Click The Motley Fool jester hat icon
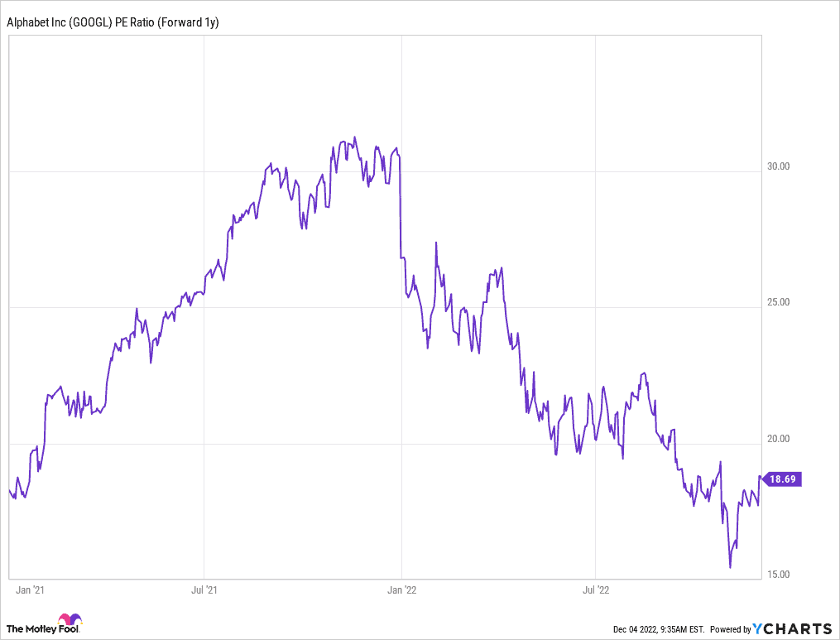The image size is (840, 640). 70,621
